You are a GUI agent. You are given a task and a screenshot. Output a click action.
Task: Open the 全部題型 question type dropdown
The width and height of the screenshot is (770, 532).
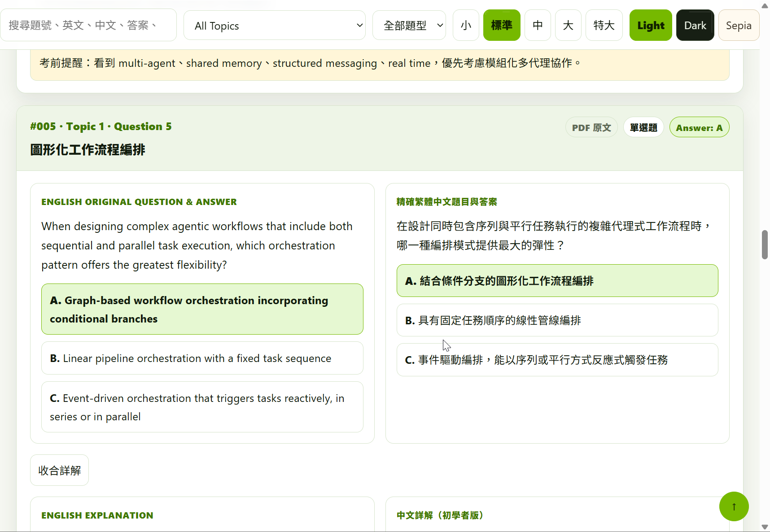[409, 26]
